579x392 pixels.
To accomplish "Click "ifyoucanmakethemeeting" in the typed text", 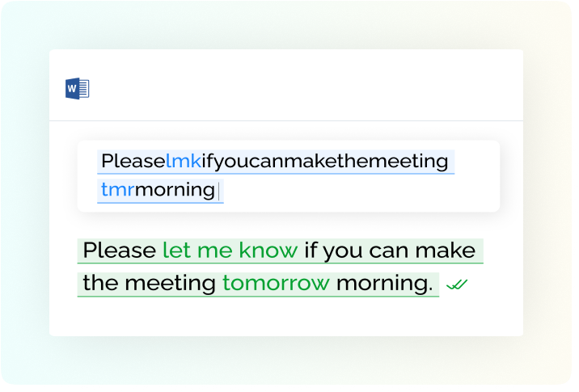I will point(324,162).
